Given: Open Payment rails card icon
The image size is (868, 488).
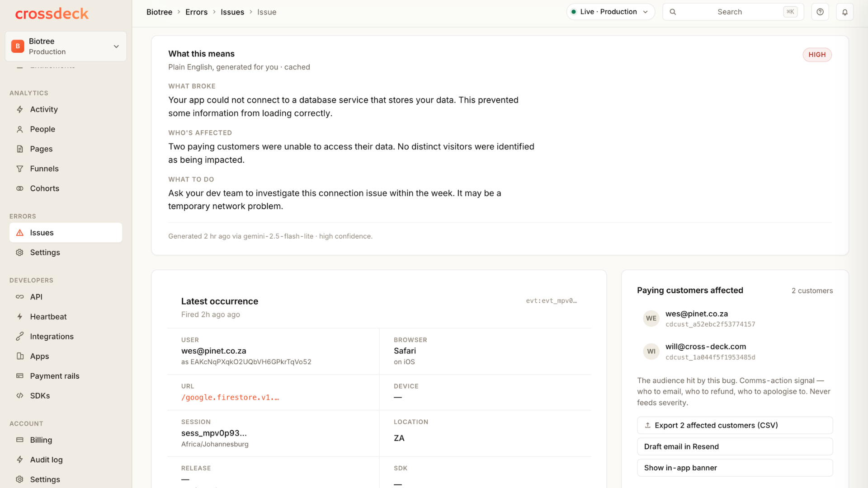Looking at the screenshot, I should (20, 376).
